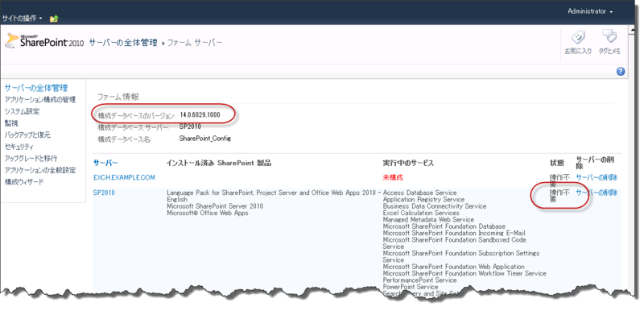This screenshot has height=311, width=644.
Task: Click the 構成データベース名 label
Action: (x=125, y=139)
